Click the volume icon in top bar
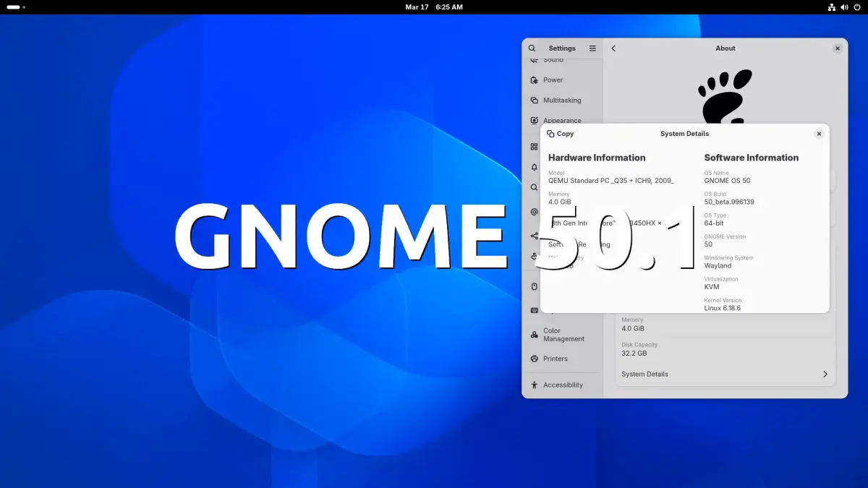868x488 pixels. (845, 7)
